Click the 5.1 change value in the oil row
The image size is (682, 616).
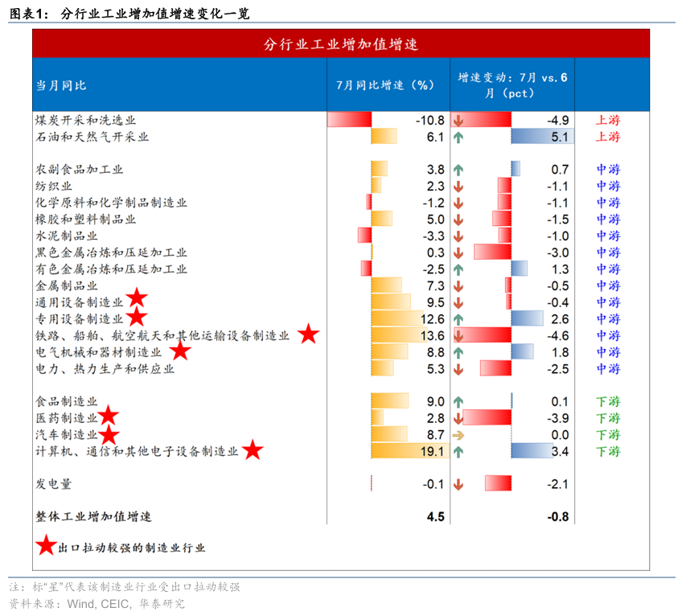560,138
